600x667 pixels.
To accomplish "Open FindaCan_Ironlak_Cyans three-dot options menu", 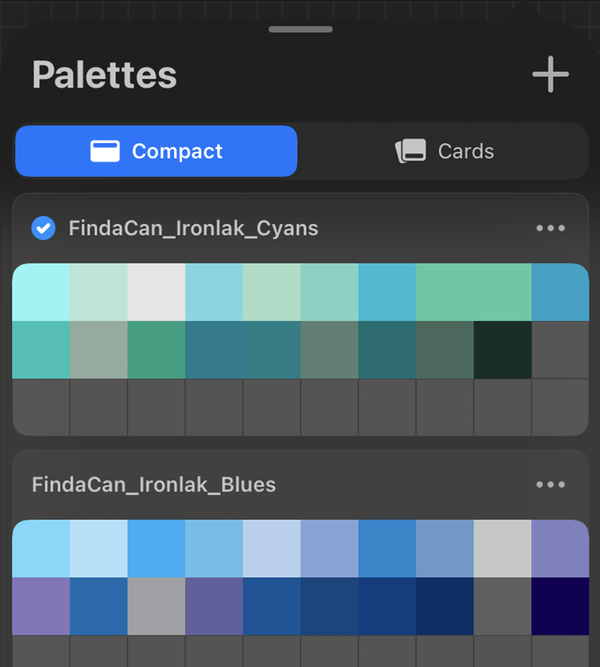I will coord(550,228).
